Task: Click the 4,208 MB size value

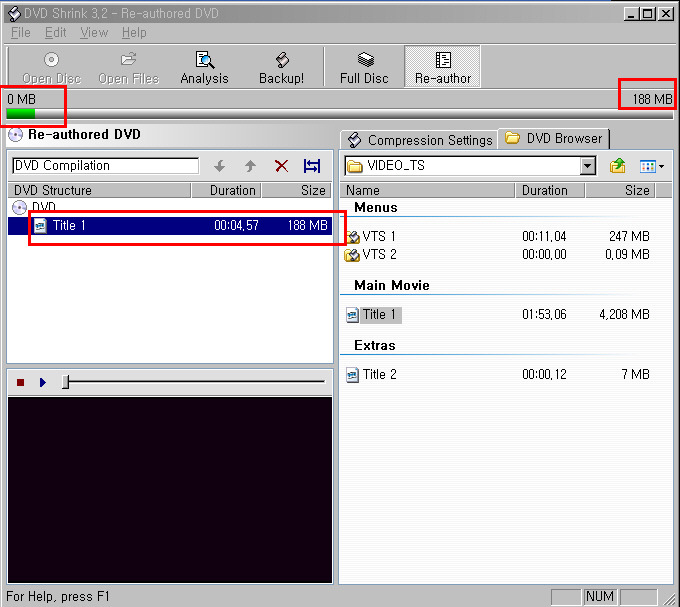Action: 624,315
